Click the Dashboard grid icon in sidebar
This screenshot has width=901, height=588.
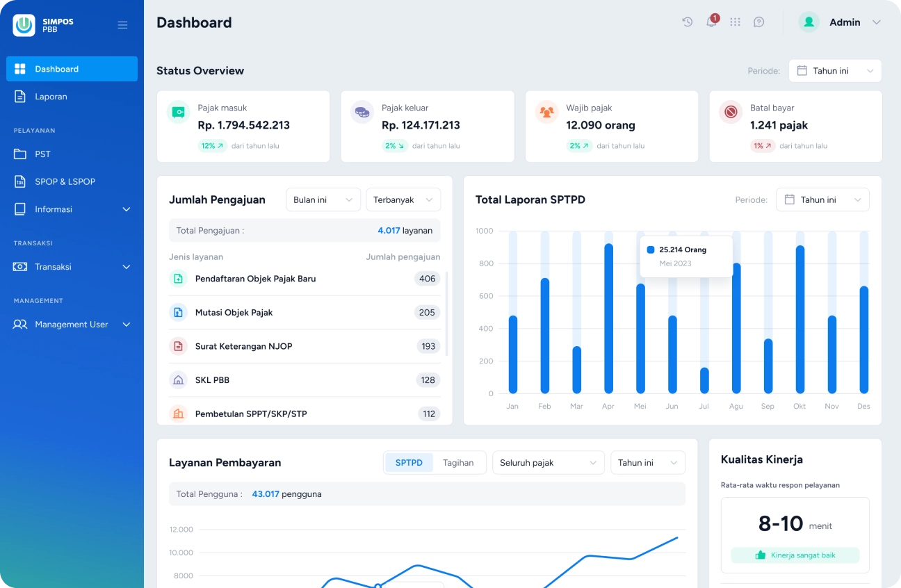pos(20,69)
